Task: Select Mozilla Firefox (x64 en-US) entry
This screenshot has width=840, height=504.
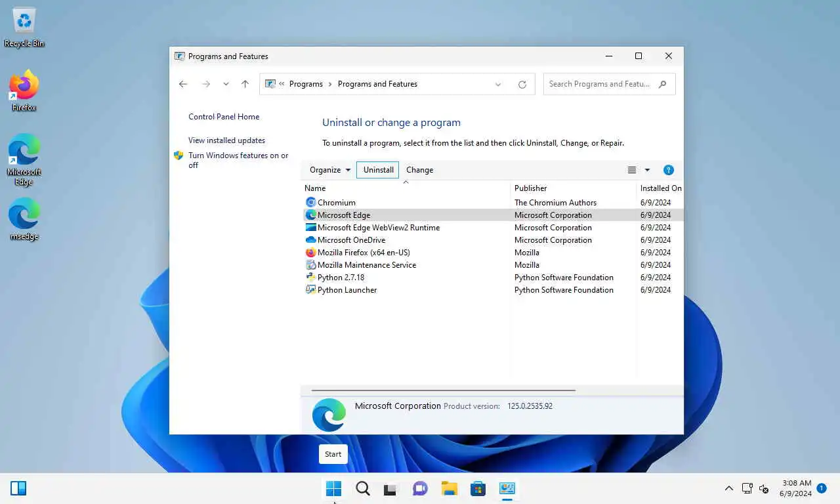Action: coord(492,253)
